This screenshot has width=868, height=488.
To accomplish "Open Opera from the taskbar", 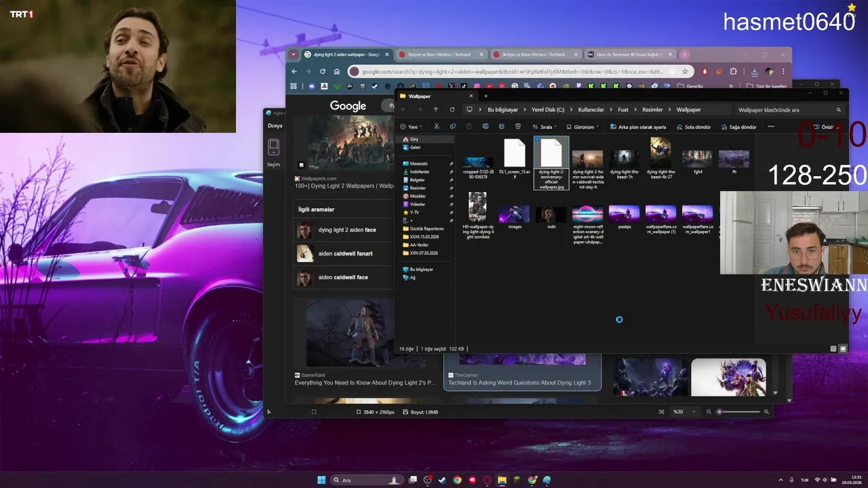I will tap(487, 480).
